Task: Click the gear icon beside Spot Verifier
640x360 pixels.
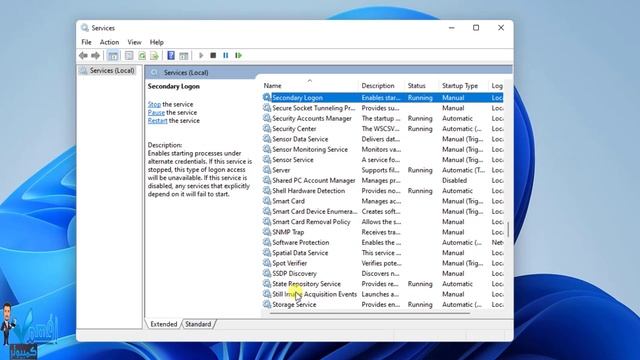Action: [267, 263]
